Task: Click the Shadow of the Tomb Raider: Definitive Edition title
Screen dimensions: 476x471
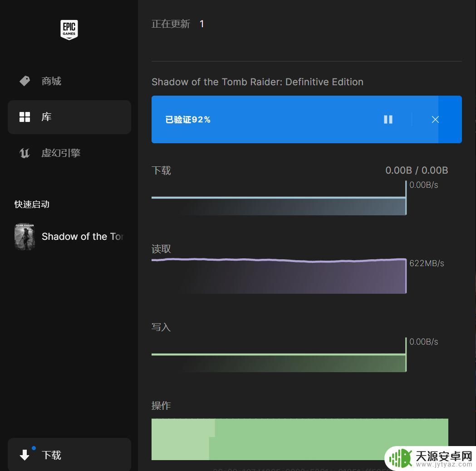Action: click(257, 82)
